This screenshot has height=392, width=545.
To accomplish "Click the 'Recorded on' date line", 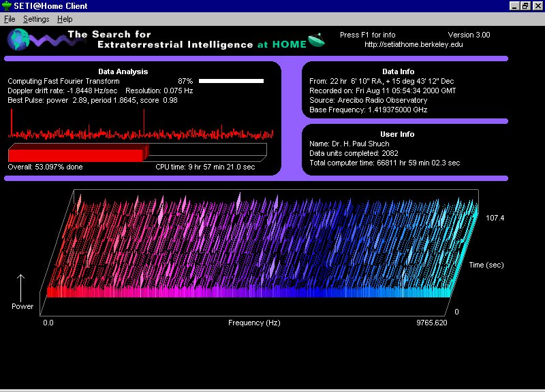I will 382,91.
